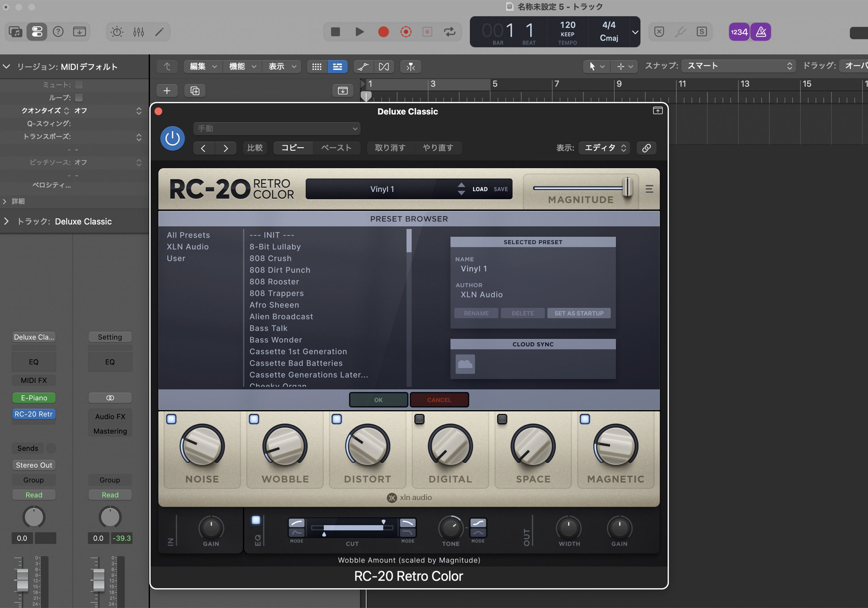
Task: Open the スナップ スマート dropdown
Action: tap(738, 66)
